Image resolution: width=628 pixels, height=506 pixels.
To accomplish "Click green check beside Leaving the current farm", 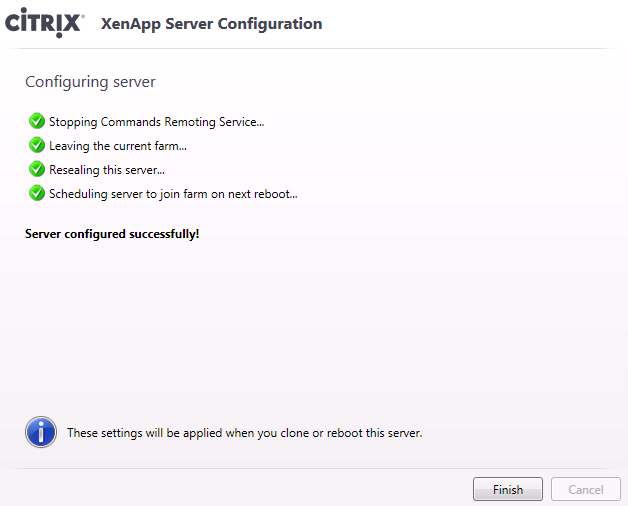I will tap(37, 145).
